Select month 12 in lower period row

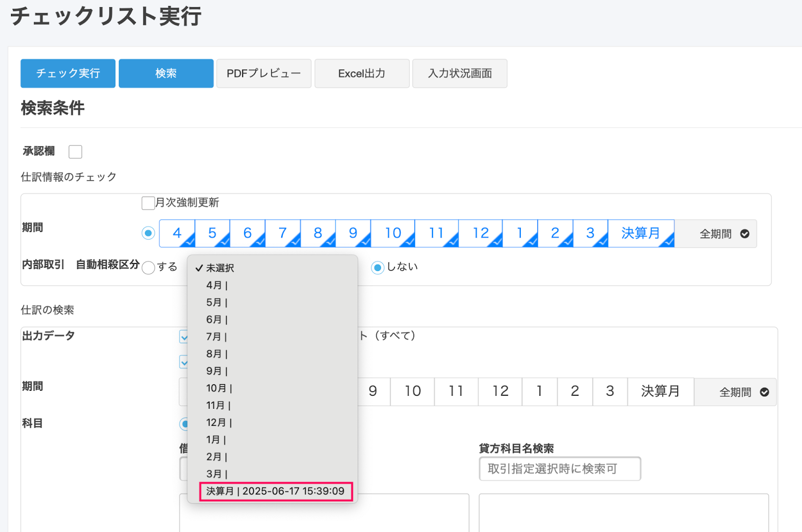point(500,391)
